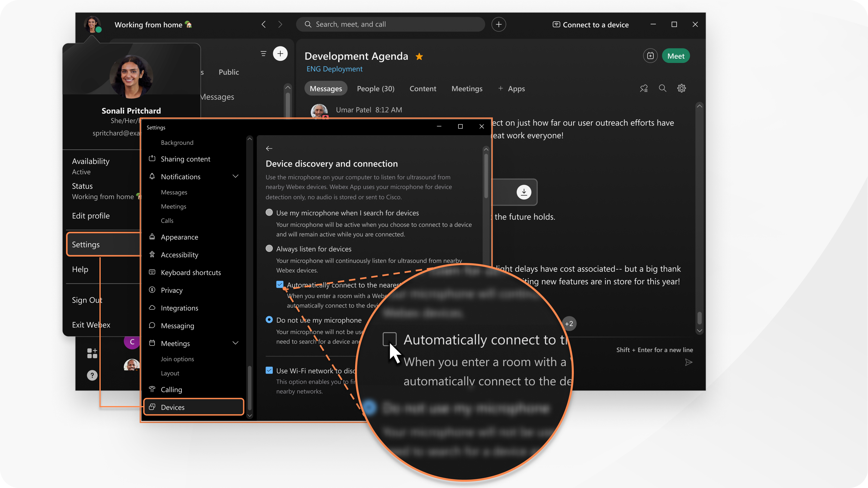
Task: Click the Notifications settings icon
Action: click(151, 176)
